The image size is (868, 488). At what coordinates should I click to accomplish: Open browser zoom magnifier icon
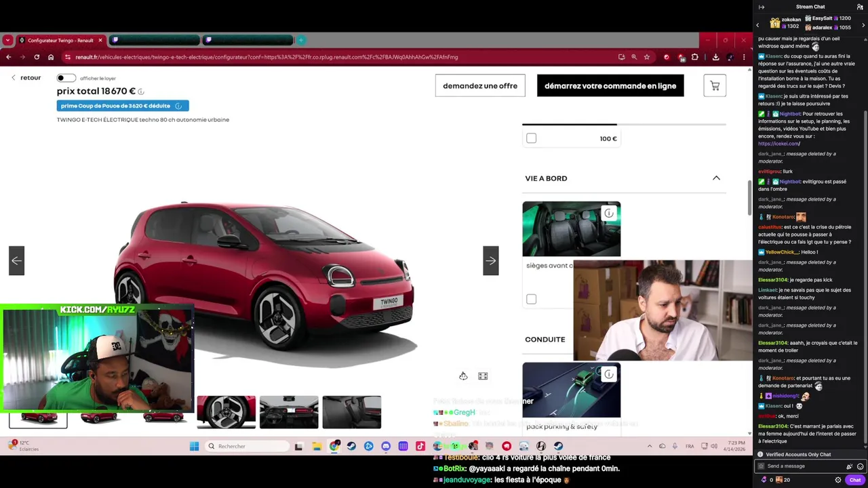click(x=634, y=57)
